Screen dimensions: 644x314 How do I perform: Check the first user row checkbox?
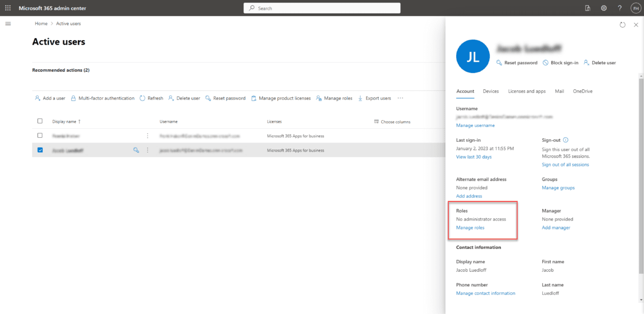(x=40, y=136)
